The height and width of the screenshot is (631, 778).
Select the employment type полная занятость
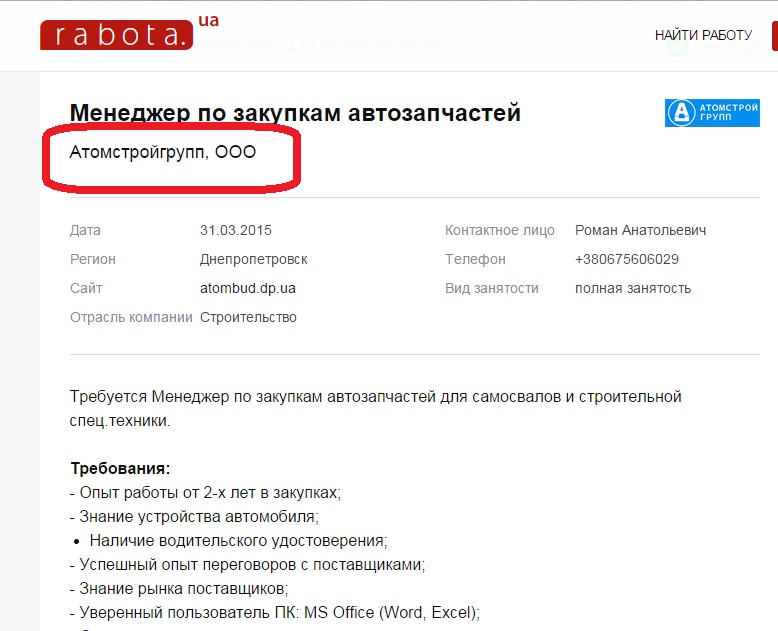(x=633, y=288)
